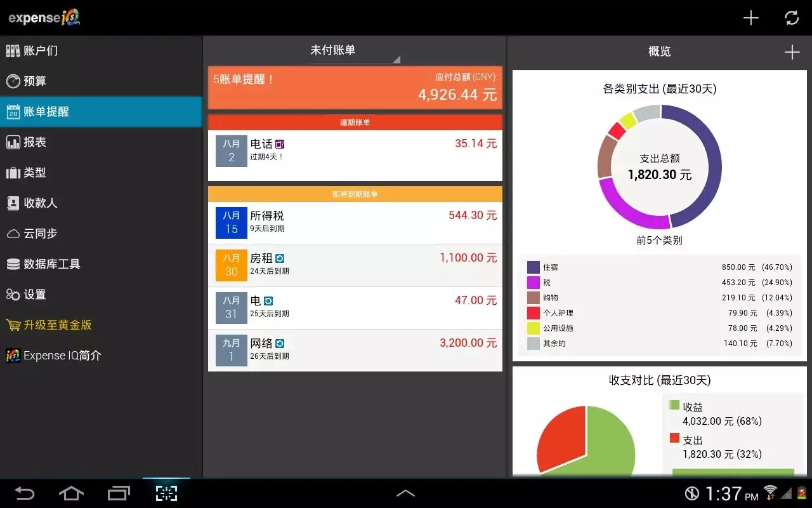Tap the 购物 brown color swatch

pyautogui.click(x=534, y=298)
